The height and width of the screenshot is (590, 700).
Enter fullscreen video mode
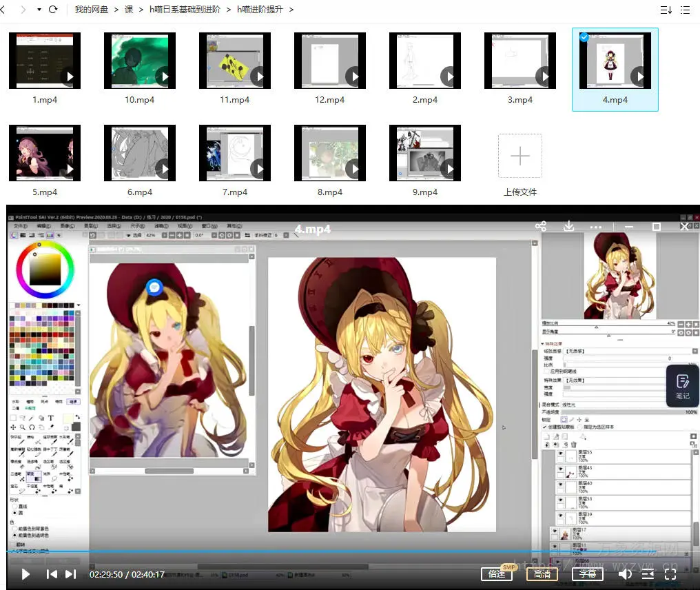[x=670, y=573]
